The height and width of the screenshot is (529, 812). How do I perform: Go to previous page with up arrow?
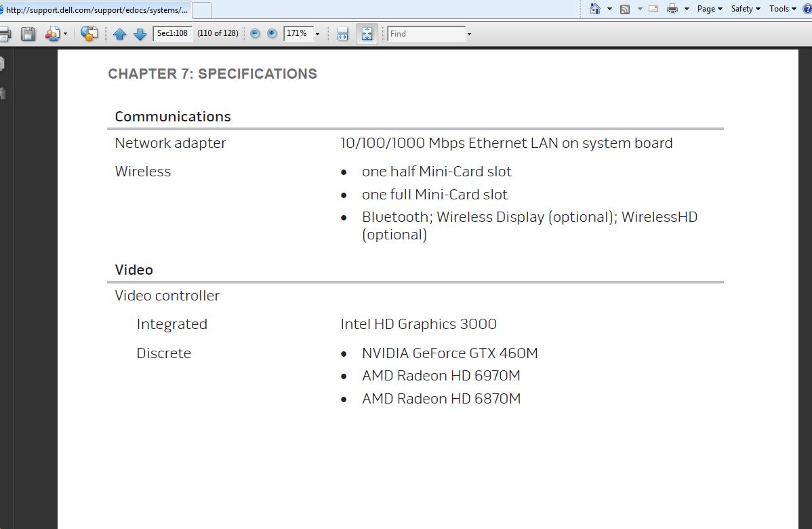[x=119, y=34]
